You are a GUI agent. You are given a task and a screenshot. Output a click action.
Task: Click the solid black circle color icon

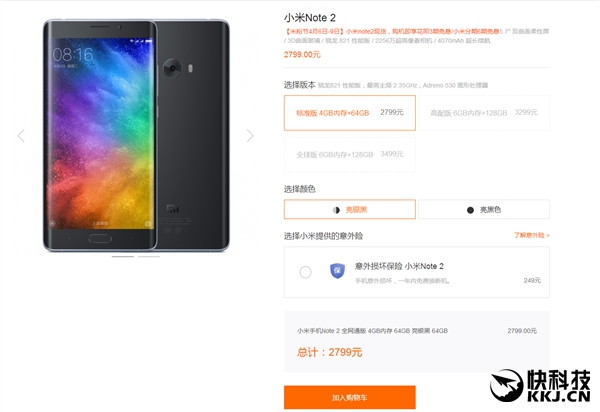pyautogui.click(x=470, y=210)
